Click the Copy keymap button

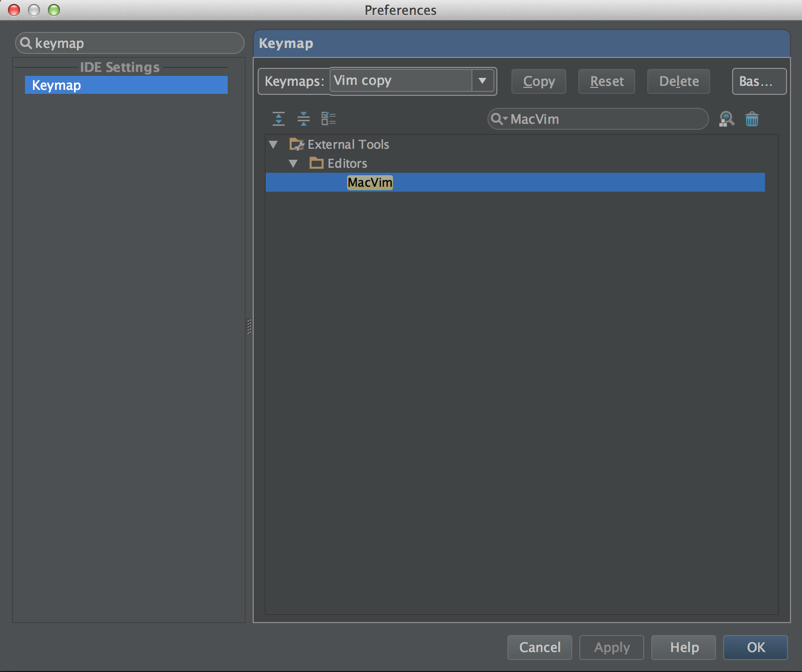coord(539,81)
